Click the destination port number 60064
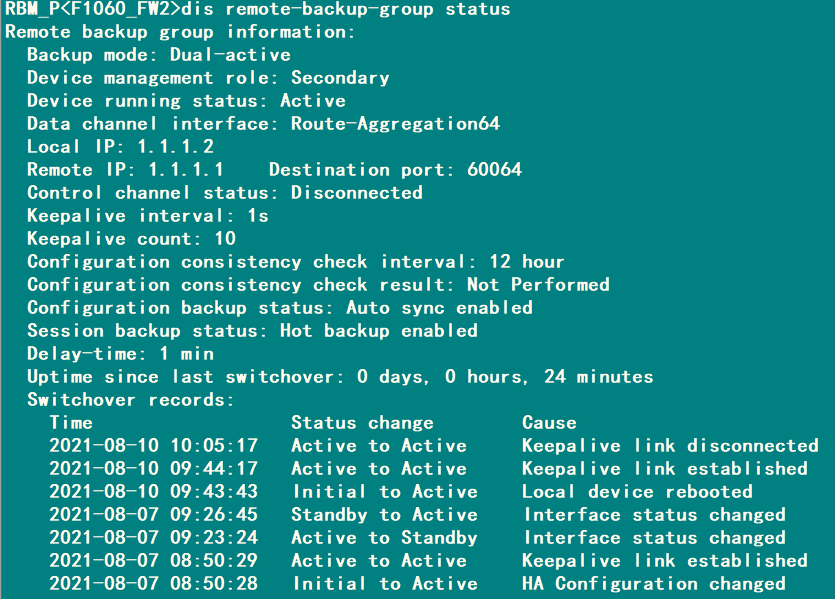 492,170
